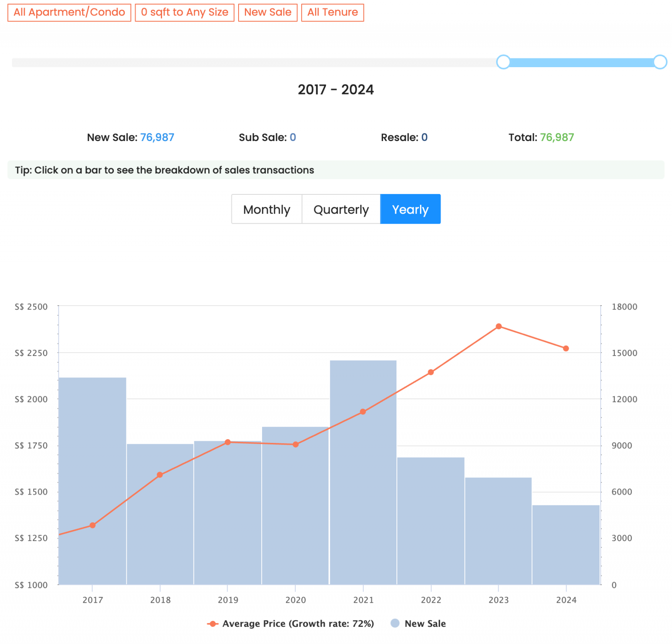The width and height of the screenshot is (672, 644).
Task: Click the 2017 average price data point
Action: click(92, 525)
